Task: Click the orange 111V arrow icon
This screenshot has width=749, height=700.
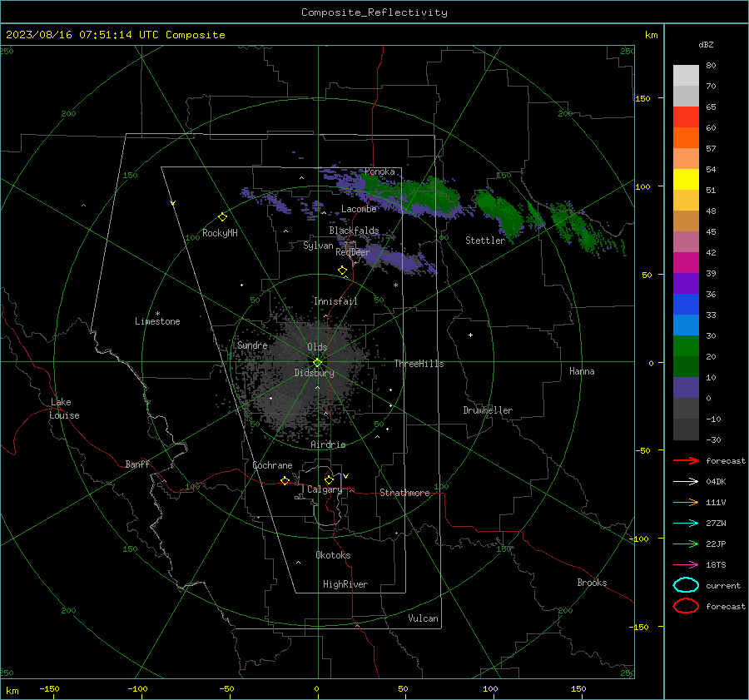Action: click(686, 502)
